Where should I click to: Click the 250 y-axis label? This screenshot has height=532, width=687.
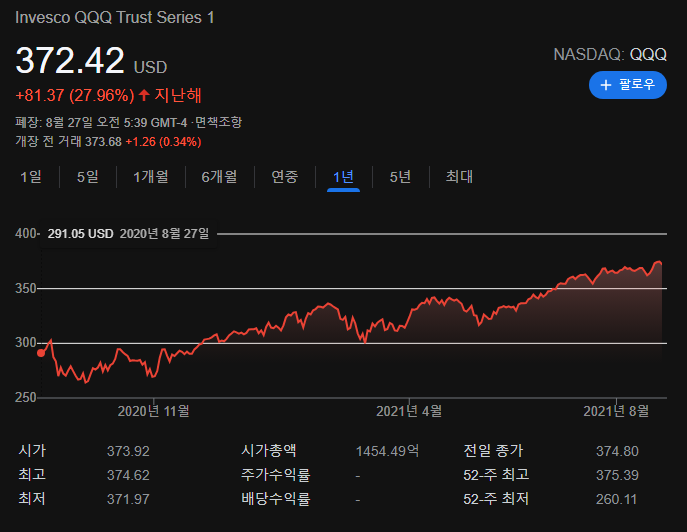(25, 397)
